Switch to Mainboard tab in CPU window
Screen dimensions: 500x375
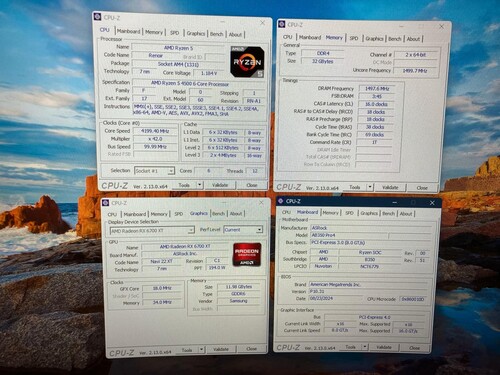[128, 31]
